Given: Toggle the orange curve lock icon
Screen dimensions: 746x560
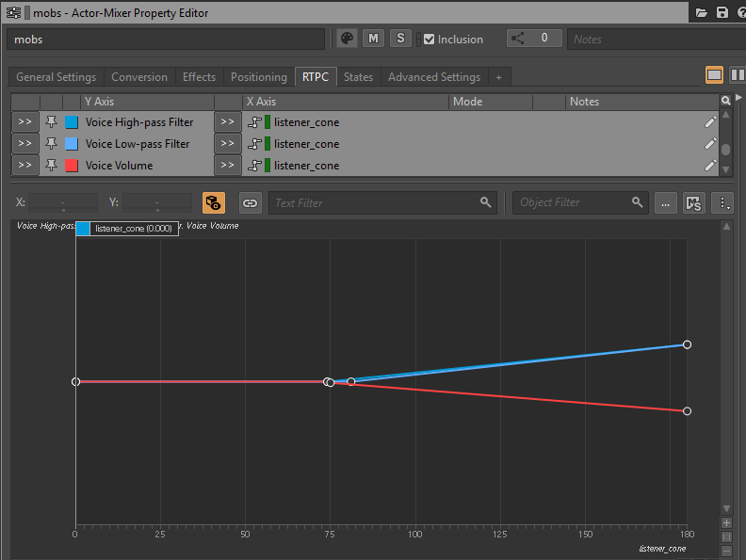Looking at the screenshot, I should (214, 202).
